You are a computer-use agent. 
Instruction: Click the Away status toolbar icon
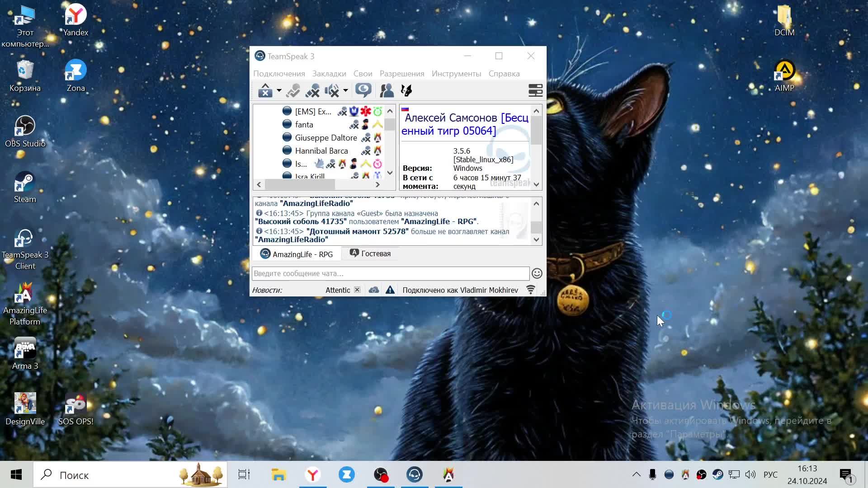pos(265,91)
